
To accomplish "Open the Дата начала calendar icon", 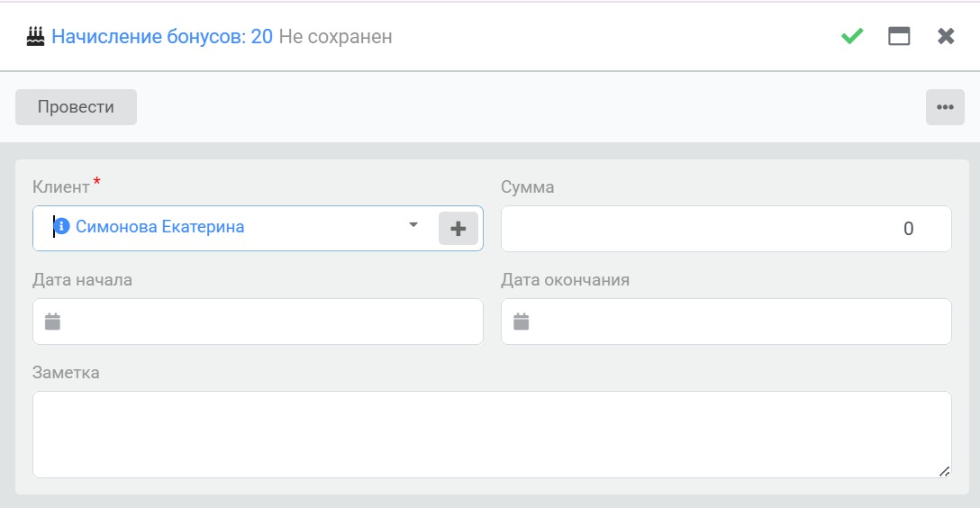I will pyautogui.click(x=52, y=322).
